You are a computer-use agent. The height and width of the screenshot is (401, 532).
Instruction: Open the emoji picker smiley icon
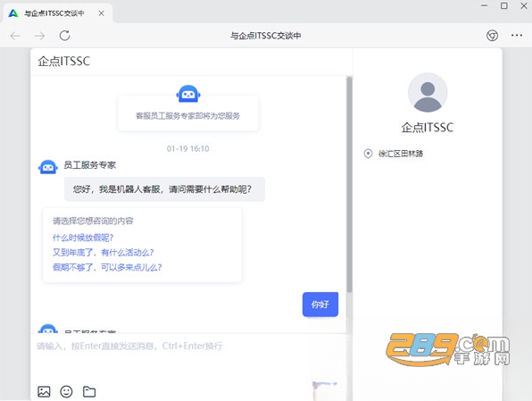click(66, 391)
